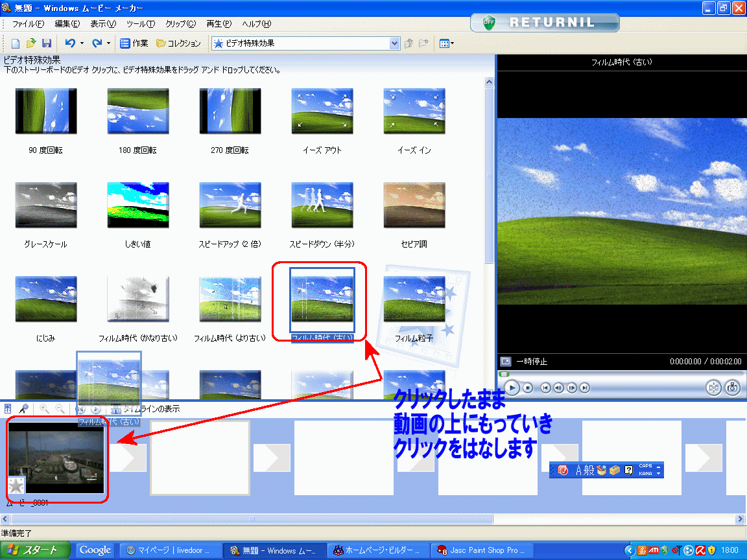Click the storyboard horizontal scrollbar
Viewport: 747px width, 560px height.
(x=252, y=519)
